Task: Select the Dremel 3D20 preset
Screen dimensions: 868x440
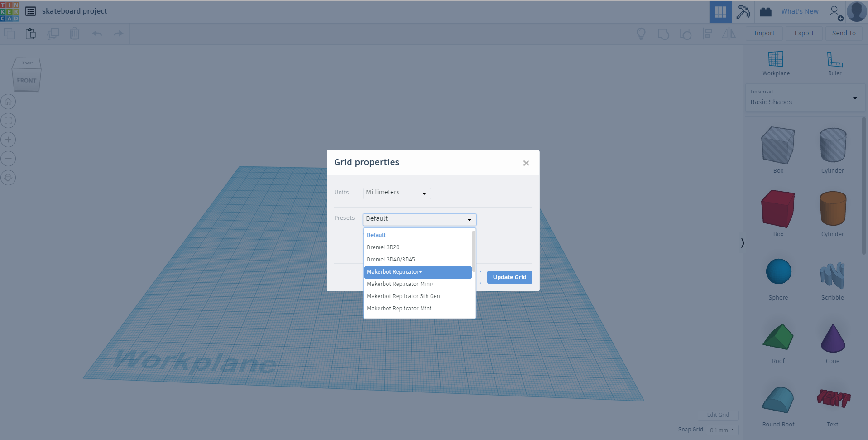Action: pos(418,247)
